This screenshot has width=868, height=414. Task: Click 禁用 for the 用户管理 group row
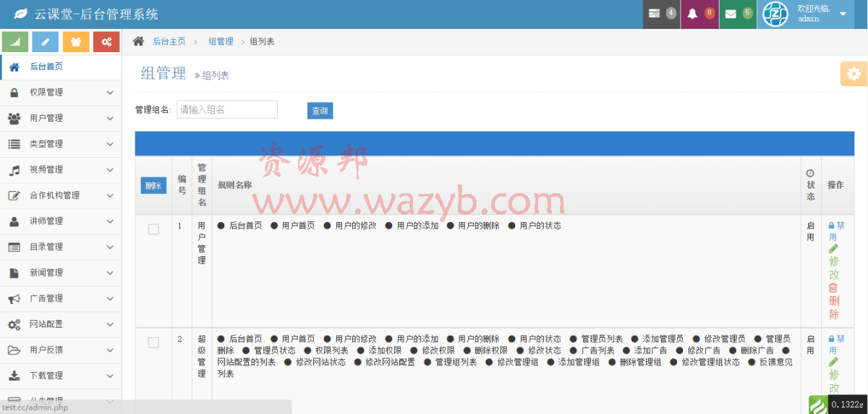click(x=837, y=231)
